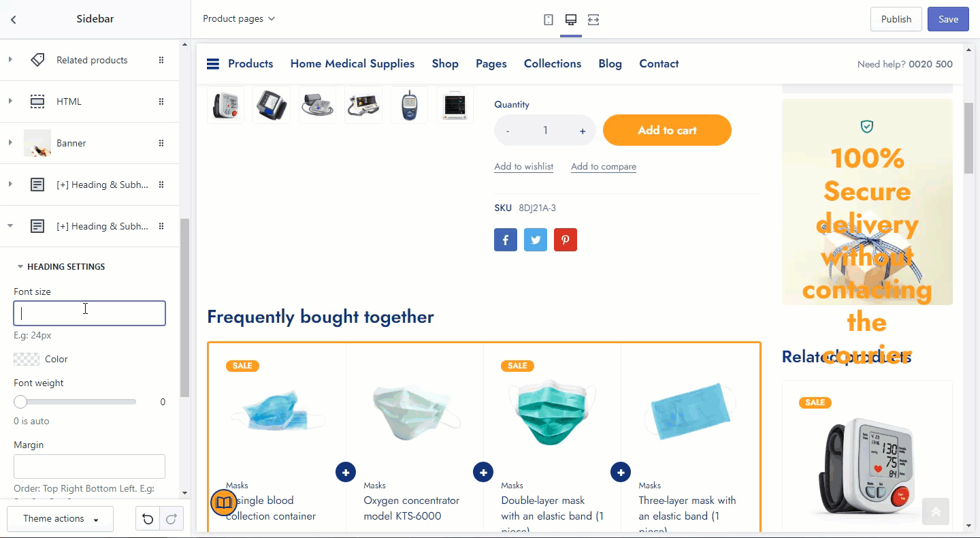Click the Add to wishlist link
Viewport: 980px width, 538px height.
click(x=523, y=167)
